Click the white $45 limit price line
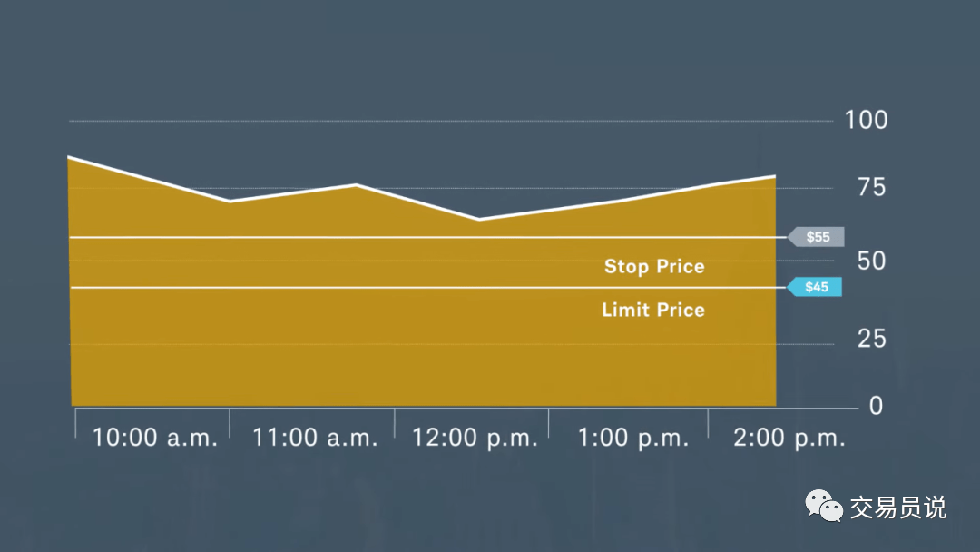 coord(428,287)
